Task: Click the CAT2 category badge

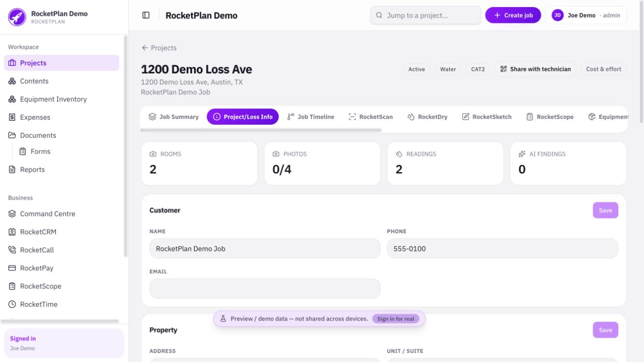Action: pos(478,69)
